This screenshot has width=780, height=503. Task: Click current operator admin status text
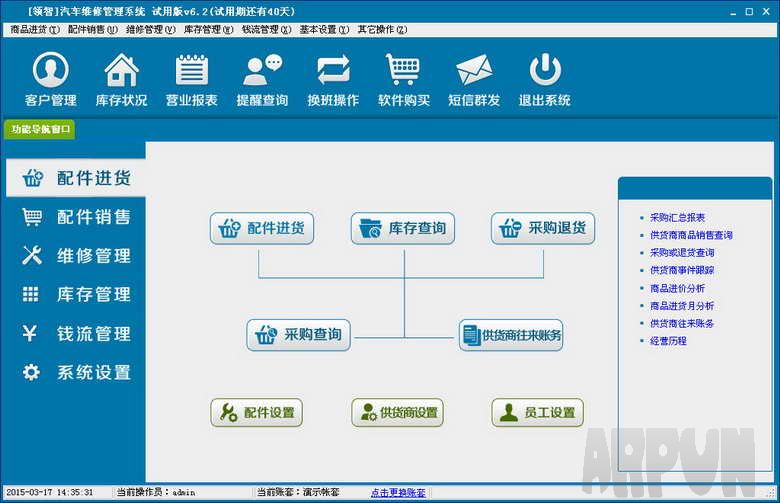pyautogui.click(x=156, y=492)
